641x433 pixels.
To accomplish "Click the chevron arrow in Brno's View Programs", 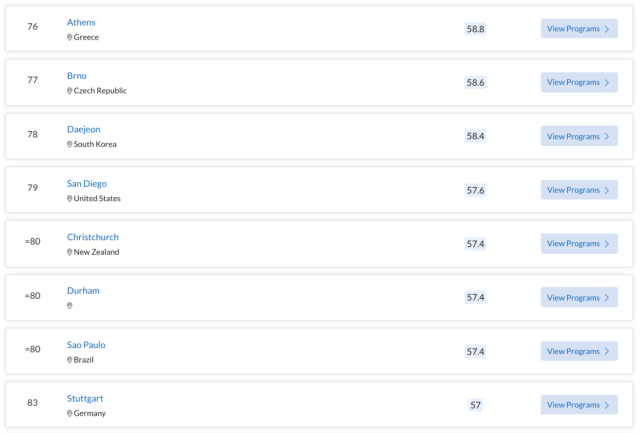I will point(607,83).
